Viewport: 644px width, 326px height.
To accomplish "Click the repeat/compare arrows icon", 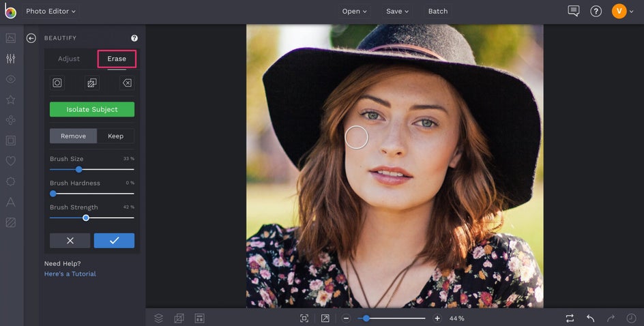I will (x=570, y=318).
